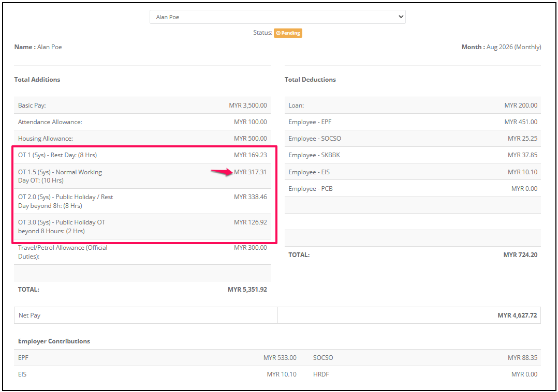Click the Loan deduction row
This screenshot has height=392, width=558.
(x=413, y=105)
